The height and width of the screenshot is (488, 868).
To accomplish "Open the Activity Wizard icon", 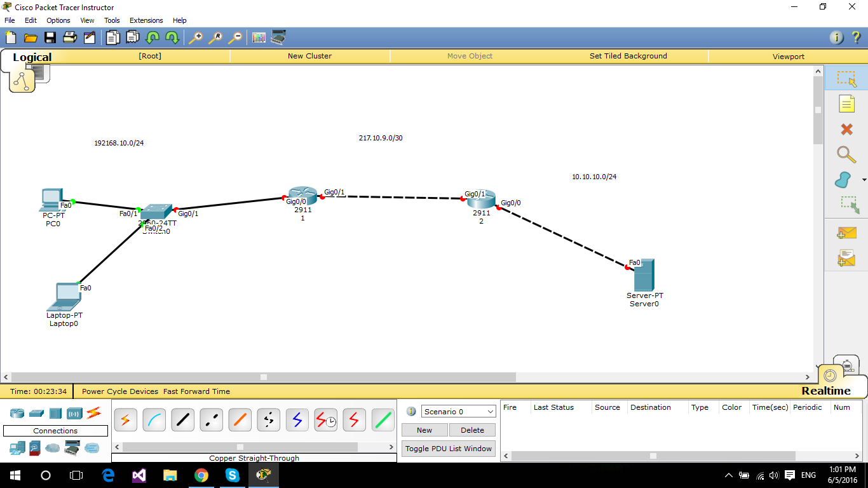I will (x=90, y=37).
